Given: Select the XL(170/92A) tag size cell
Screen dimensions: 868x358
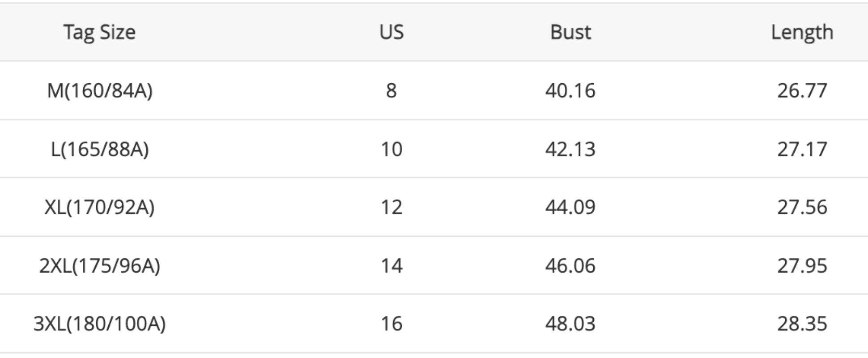Looking at the screenshot, I should point(99,207).
